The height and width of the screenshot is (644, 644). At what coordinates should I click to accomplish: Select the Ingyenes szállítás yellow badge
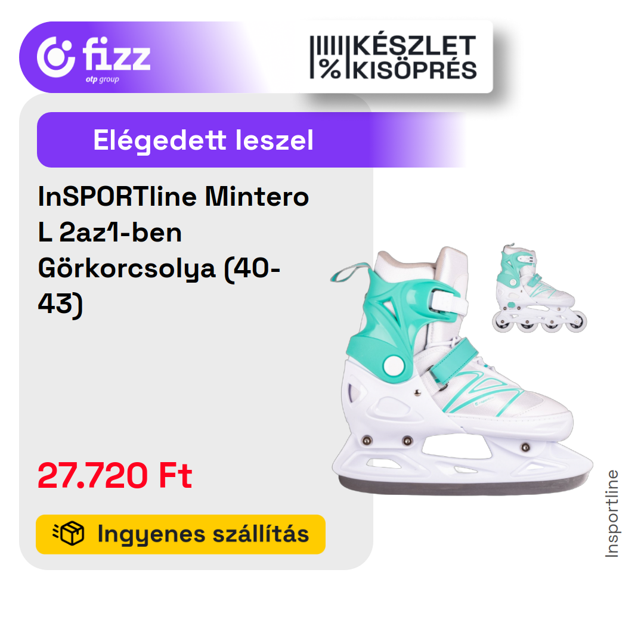click(181, 534)
